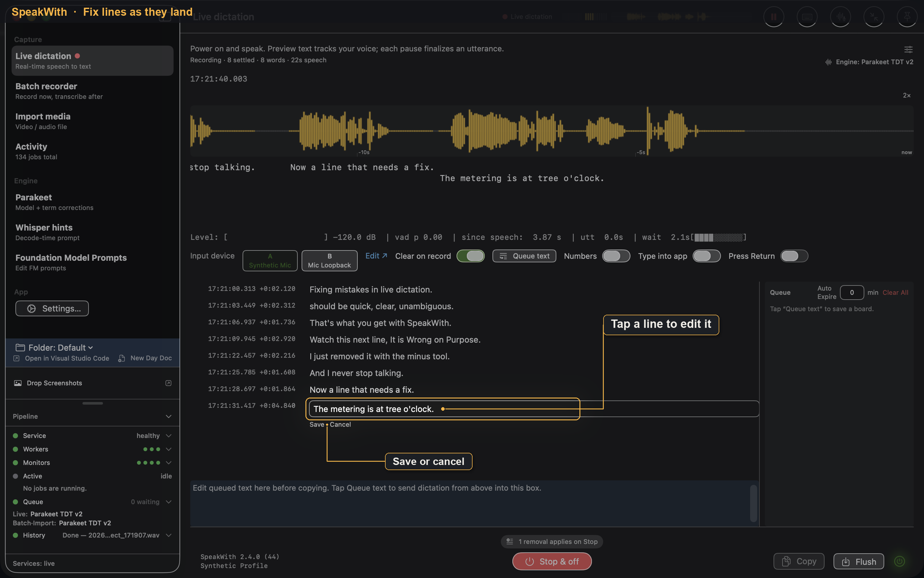Click the keyboard icon in top toolbar
924x578 pixels.
click(807, 17)
